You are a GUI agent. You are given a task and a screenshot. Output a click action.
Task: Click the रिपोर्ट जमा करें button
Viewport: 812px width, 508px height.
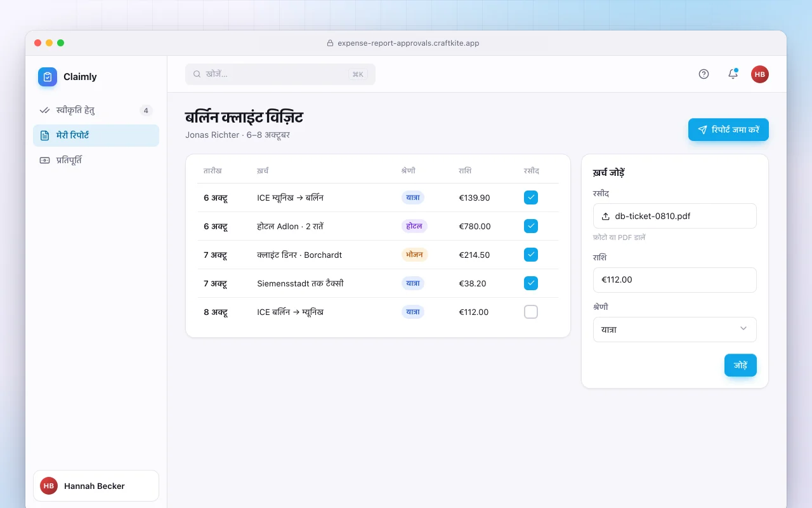point(728,130)
